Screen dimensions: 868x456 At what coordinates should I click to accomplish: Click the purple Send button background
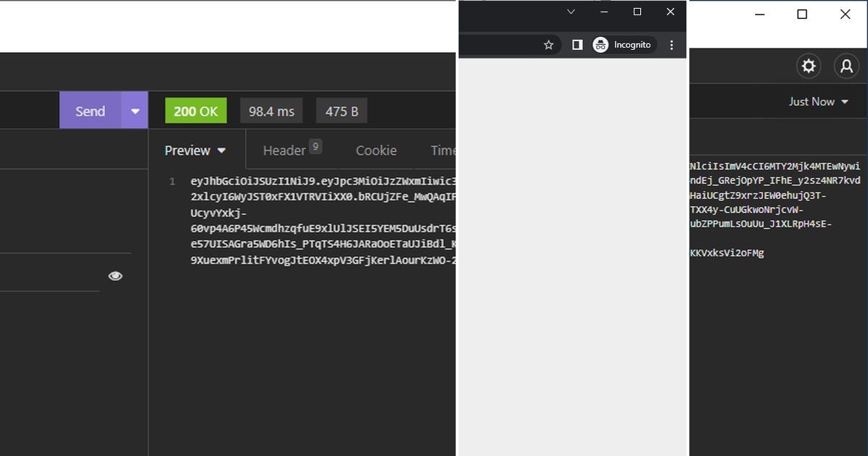point(90,111)
